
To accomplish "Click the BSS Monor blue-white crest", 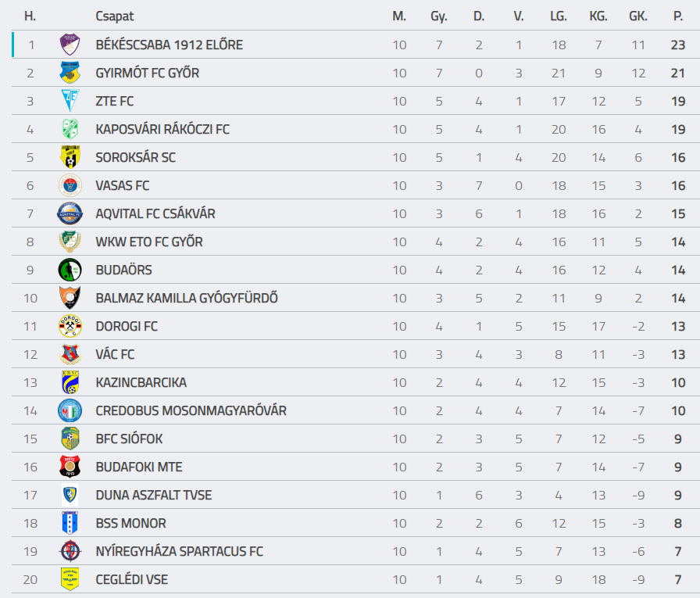I will (70, 523).
